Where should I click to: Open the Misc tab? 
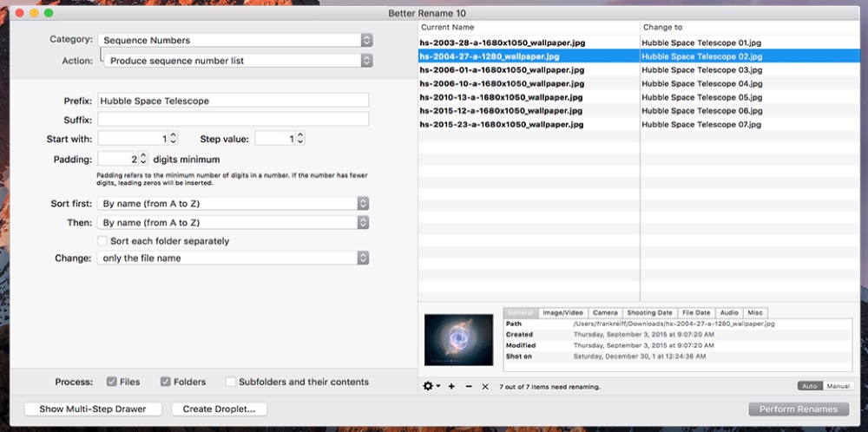click(x=755, y=313)
